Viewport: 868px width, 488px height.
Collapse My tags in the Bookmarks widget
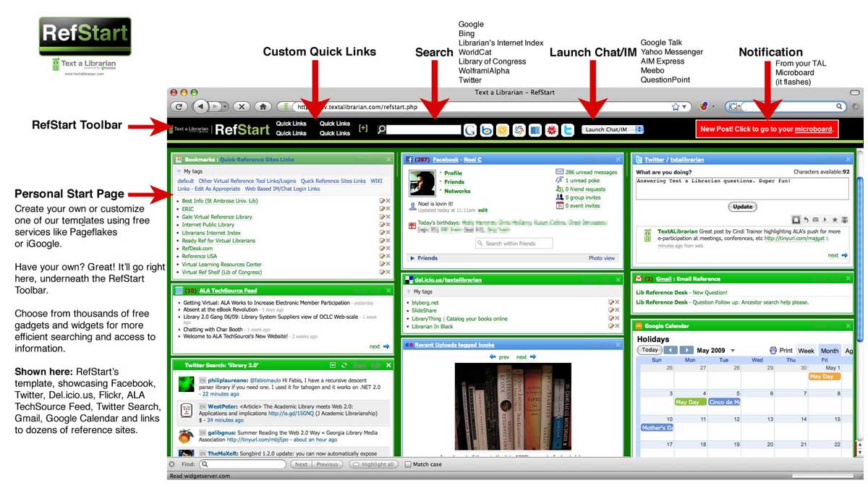179,171
